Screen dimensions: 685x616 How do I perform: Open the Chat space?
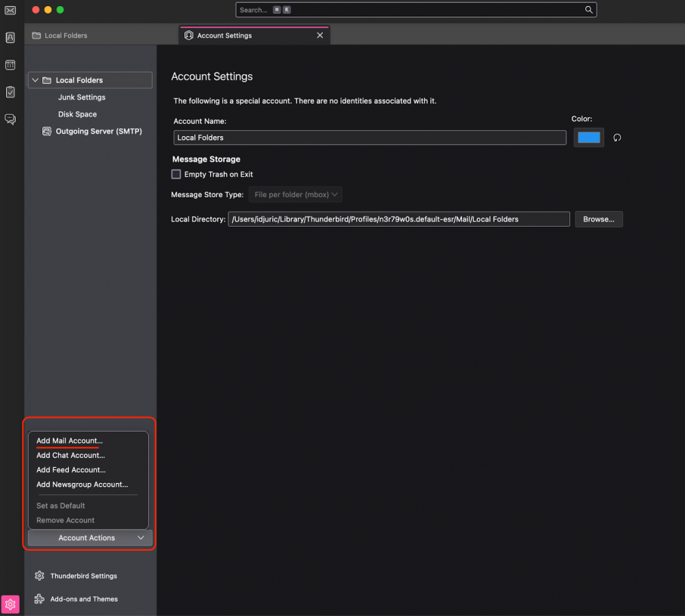point(10,119)
